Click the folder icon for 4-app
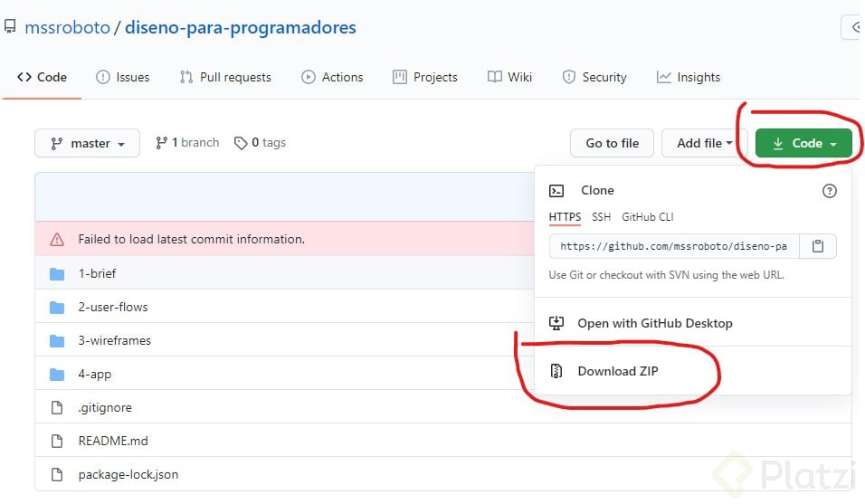 pos(57,375)
